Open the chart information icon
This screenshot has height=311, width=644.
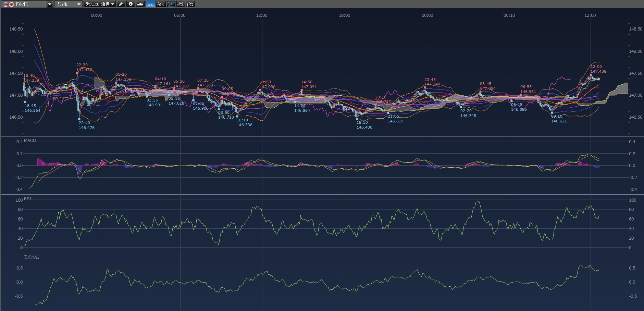point(131,4)
